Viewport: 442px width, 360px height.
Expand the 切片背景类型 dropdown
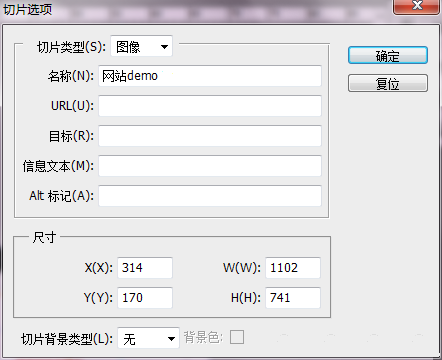[x=148, y=338]
